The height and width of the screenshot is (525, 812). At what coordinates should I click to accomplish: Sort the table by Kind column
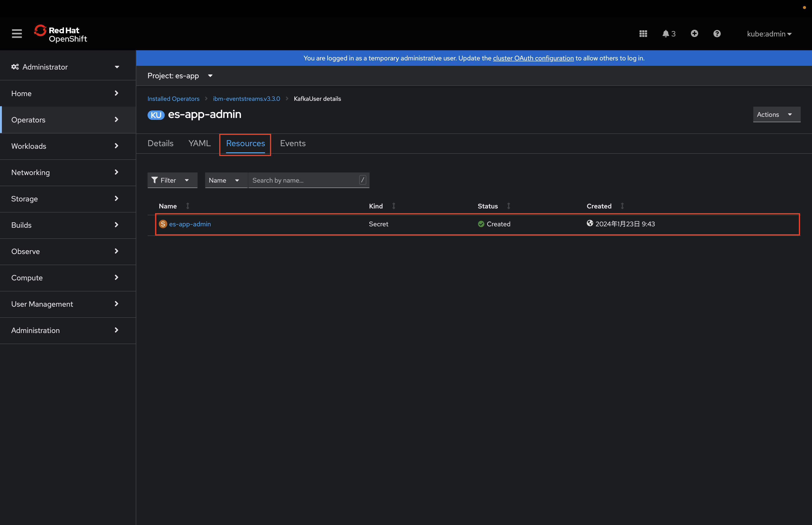point(376,206)
